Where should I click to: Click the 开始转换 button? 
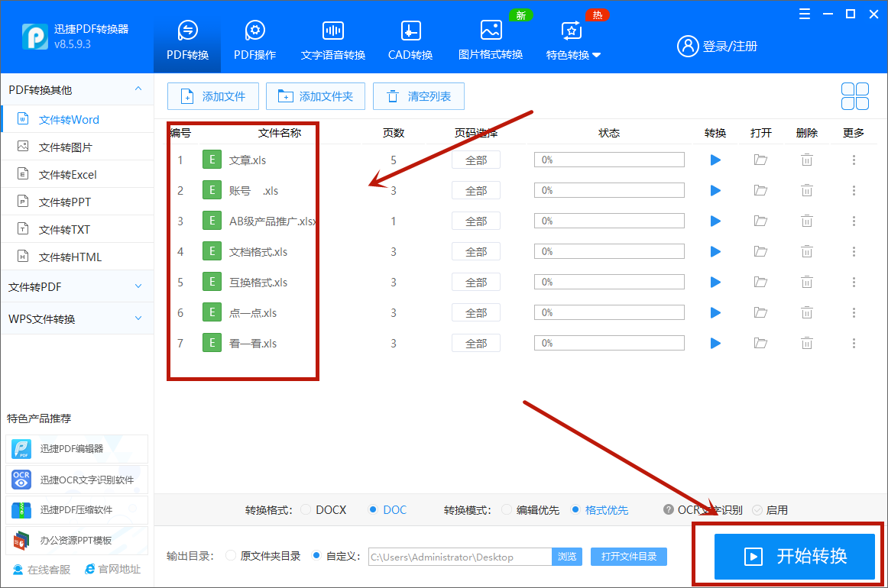(795, 556)
